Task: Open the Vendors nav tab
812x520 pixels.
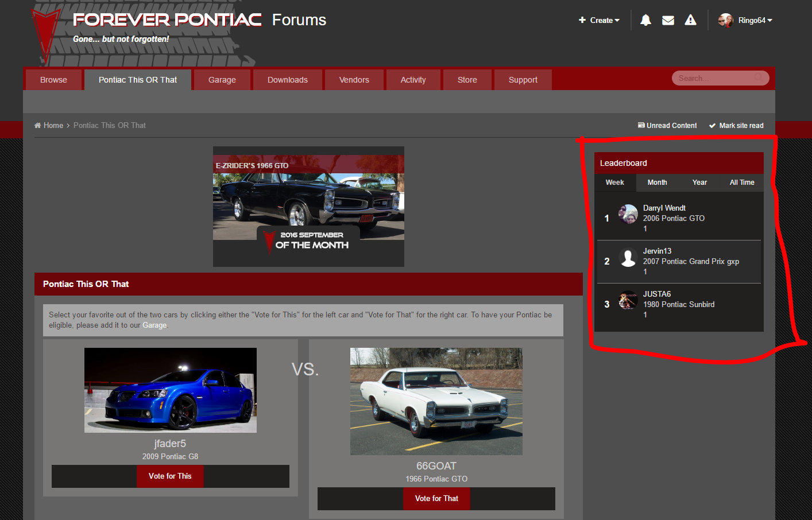Action: coord(354,80)
